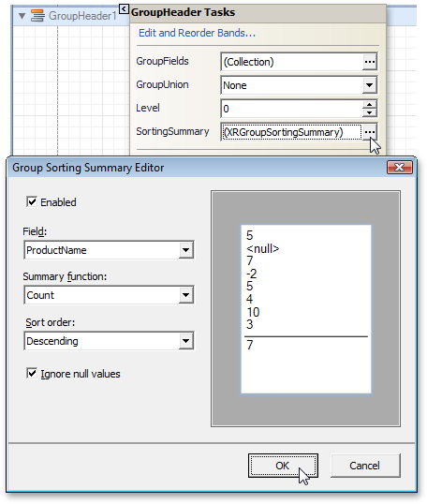
Task: Open the Edit and Reorder Bands link
Action: tap(197, 33)
